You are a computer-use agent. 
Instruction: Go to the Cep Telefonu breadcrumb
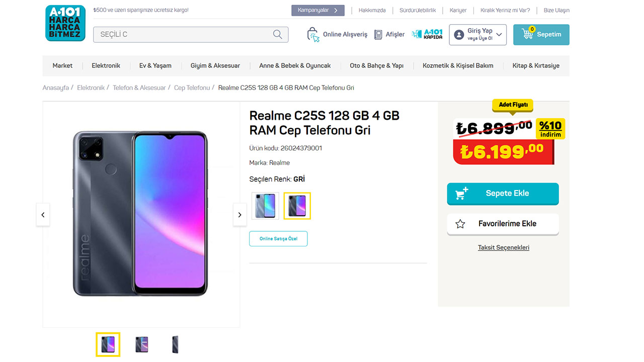click(192, 87)
